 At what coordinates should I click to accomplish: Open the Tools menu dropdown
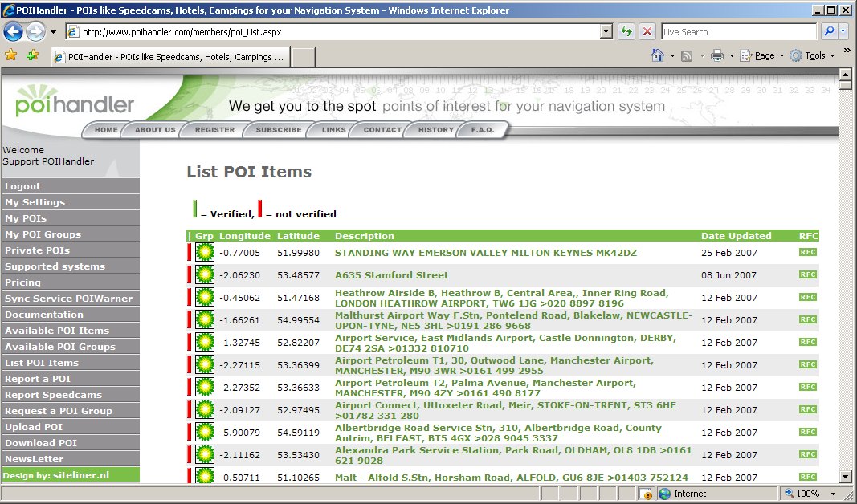814,55
